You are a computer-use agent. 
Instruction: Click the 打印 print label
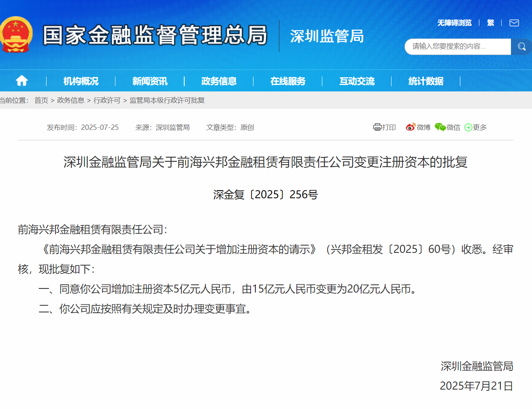click(389, 127)
